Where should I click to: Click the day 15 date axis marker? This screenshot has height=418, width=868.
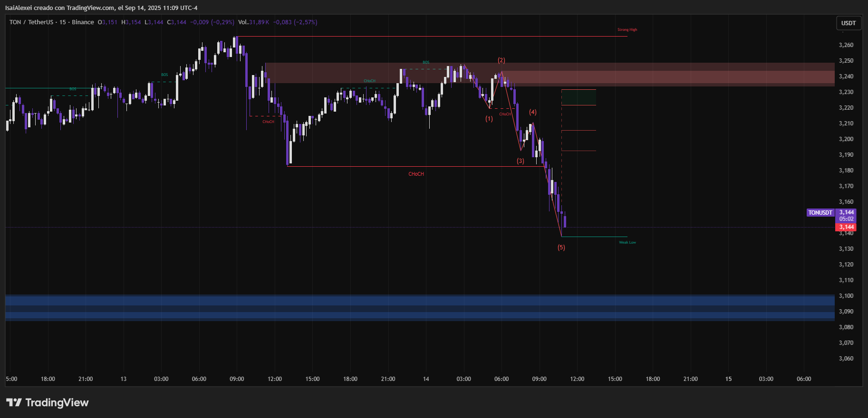(728, 379)
